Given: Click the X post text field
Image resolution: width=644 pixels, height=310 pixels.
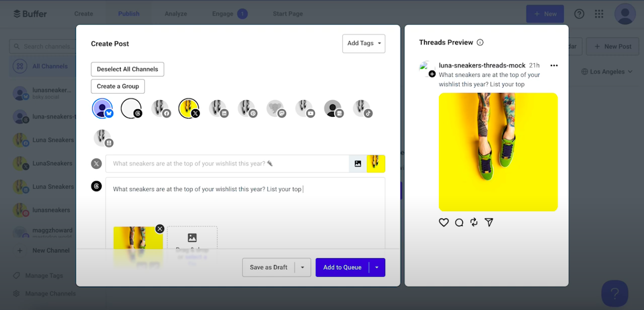Looking at the screenshot, I should [x=227, y=164].
